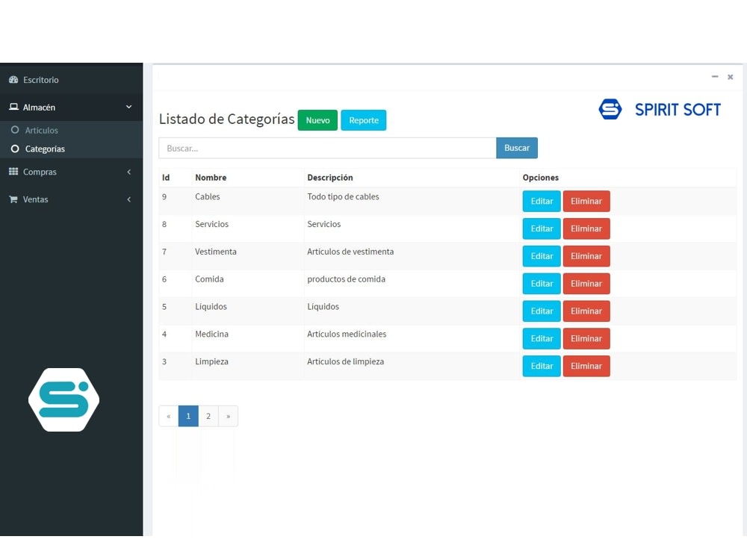This screenshot has width=747, height=560.
Task: Go to pagination page 2
Action: pyautogui.click(x=208, y=416)
